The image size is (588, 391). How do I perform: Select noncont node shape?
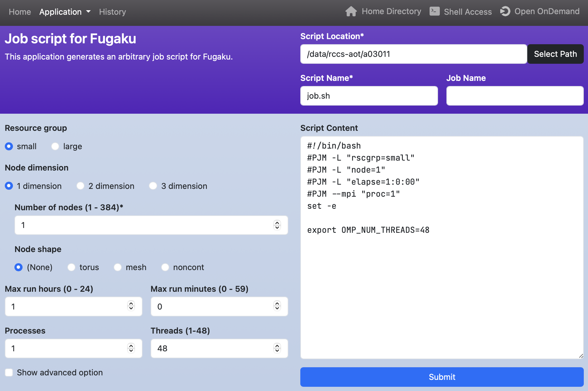pyautogui.click(x=165, y=267)
